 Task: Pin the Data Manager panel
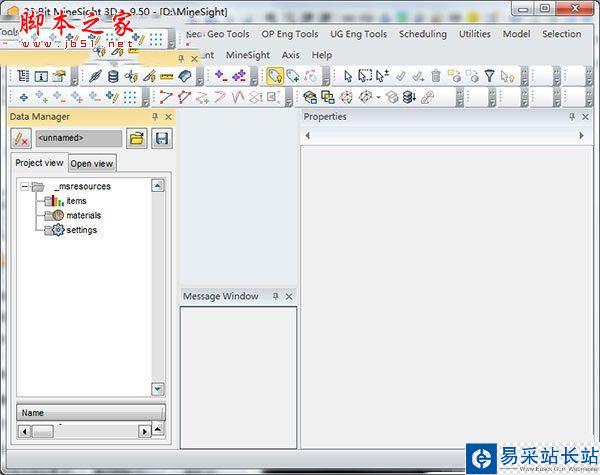pyautogui.click(x=155, y=117)
